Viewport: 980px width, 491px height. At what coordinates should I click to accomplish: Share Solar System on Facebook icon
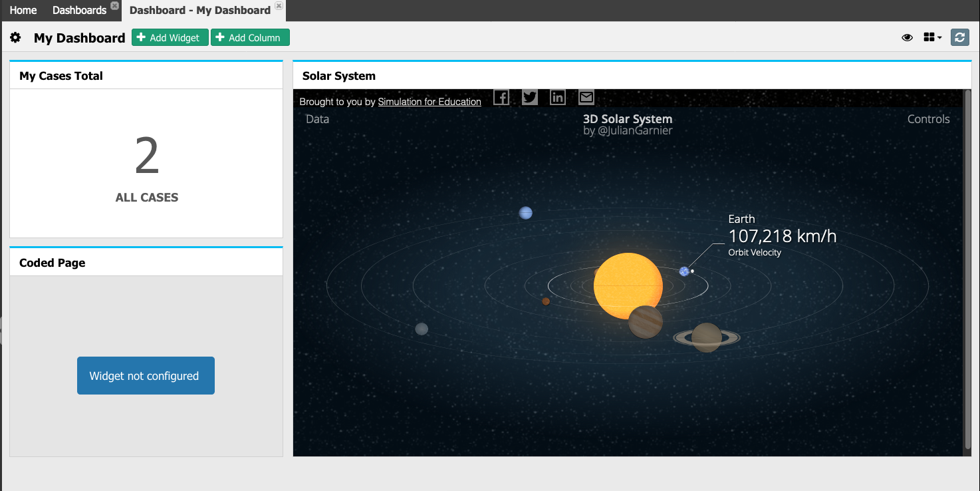click(501, 98)
